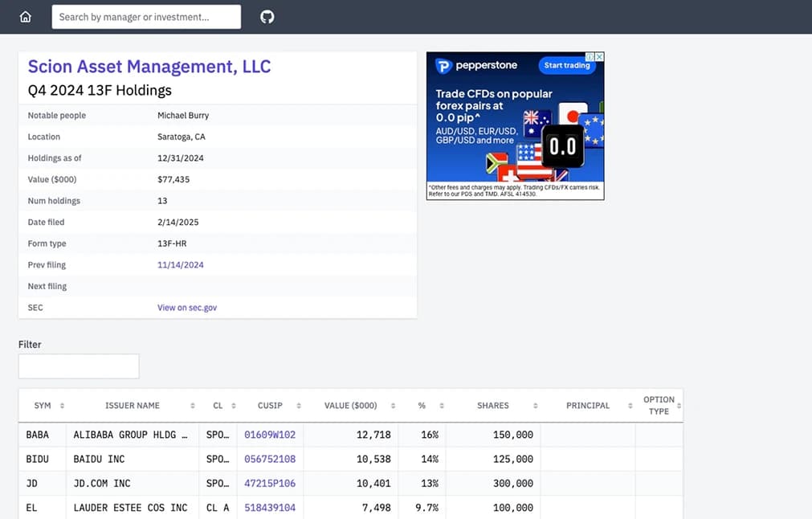
Task: Sort by VALUE ($000) arrows
Action: (393, 406)
